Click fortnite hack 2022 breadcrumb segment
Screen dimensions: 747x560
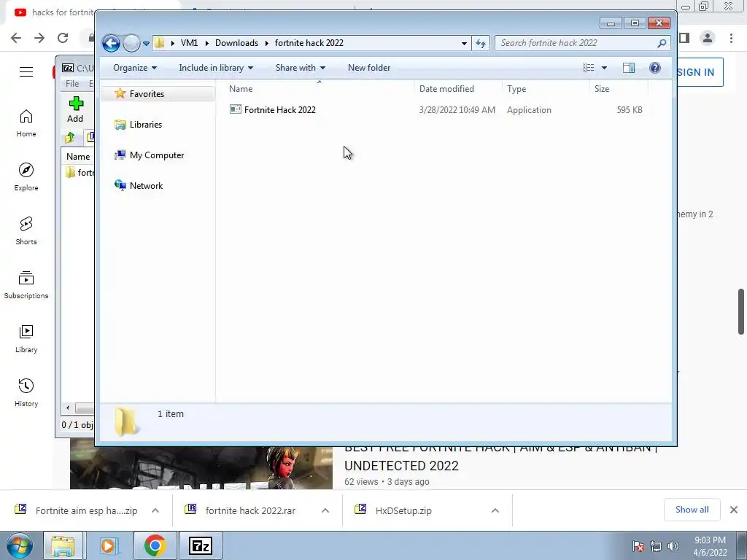coord(309,43)
